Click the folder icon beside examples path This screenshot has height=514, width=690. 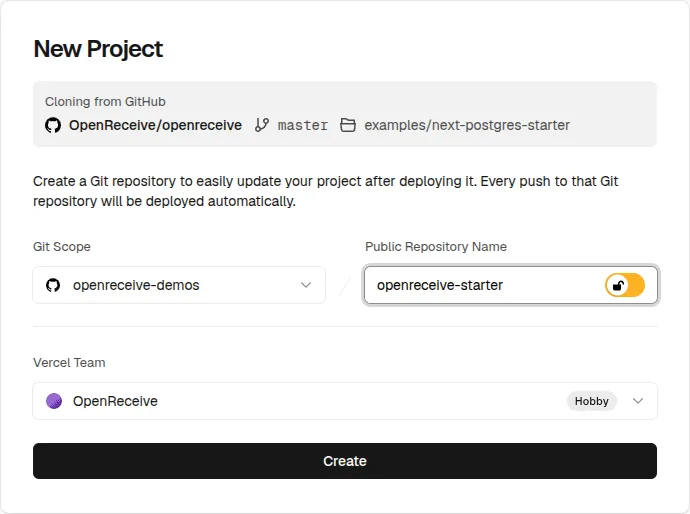click(348, 125)
